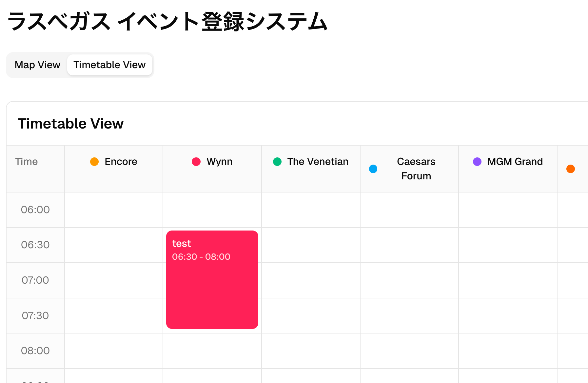Click the blue Caesars Forum dot

click(373, 169)
